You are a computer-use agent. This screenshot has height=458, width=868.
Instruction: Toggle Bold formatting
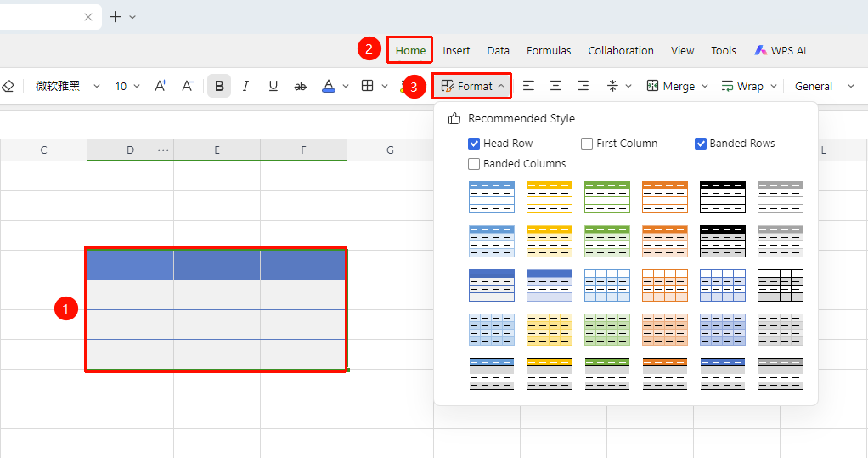point(219,86)
